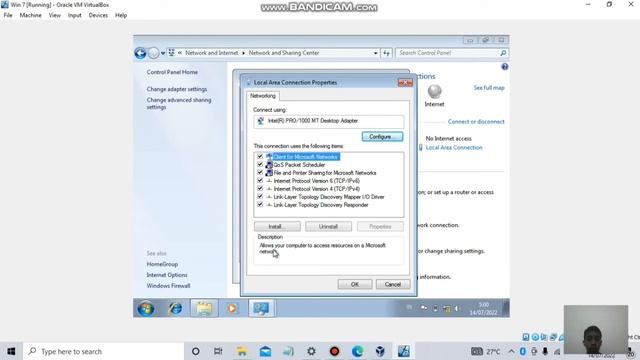Click Network and Internet breadcrumb
The image size is (640, 360).
[211, 53]
